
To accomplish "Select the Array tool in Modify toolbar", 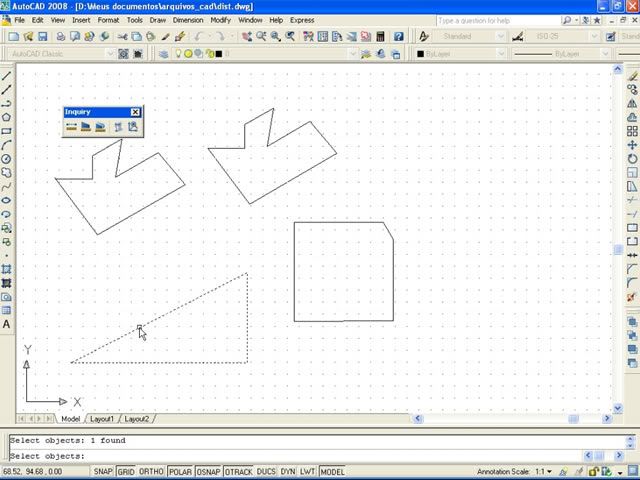I will click(632, 131).
